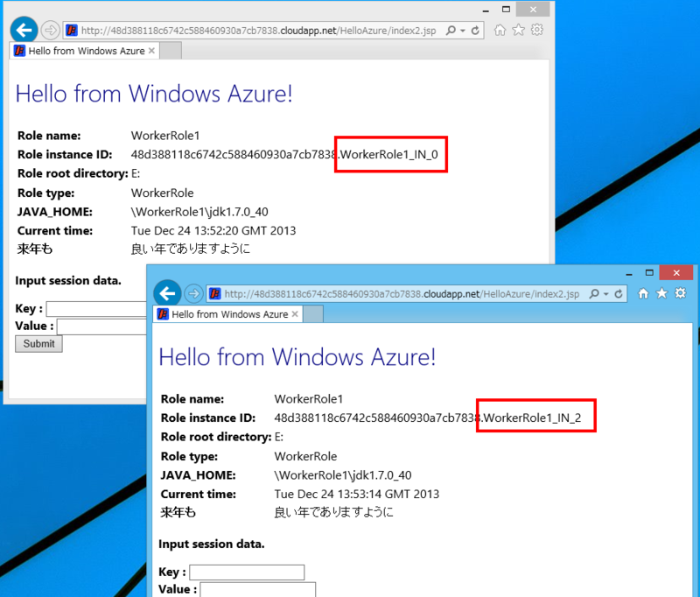Minimize the rear browser window
Screen dimensions: 700x597
tap(486, 10)
